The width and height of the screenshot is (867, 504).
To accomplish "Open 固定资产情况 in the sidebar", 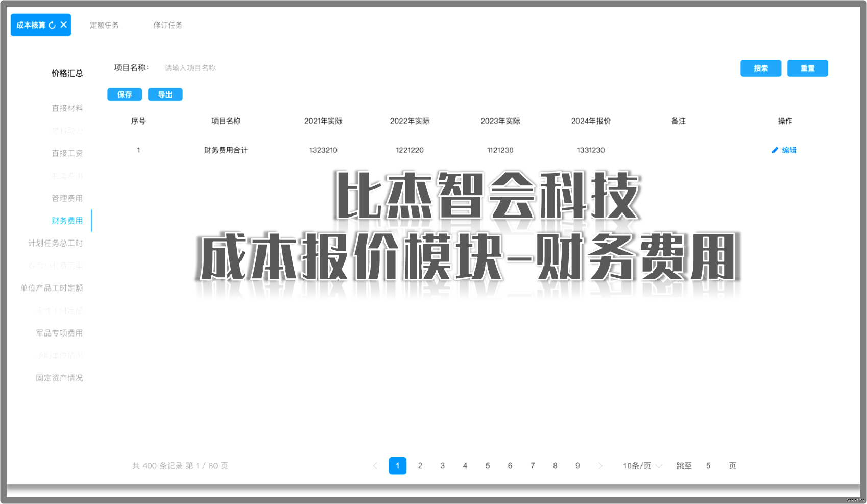I will click(59, 378).
